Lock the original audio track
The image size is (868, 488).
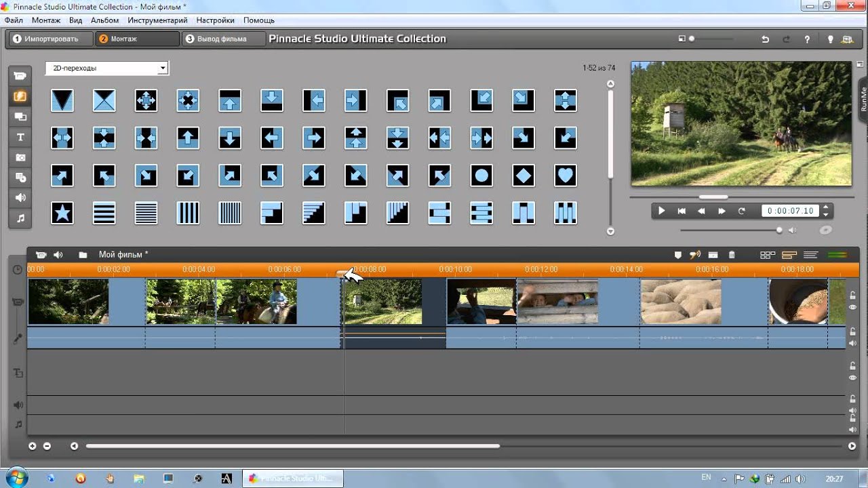(853, 331)
